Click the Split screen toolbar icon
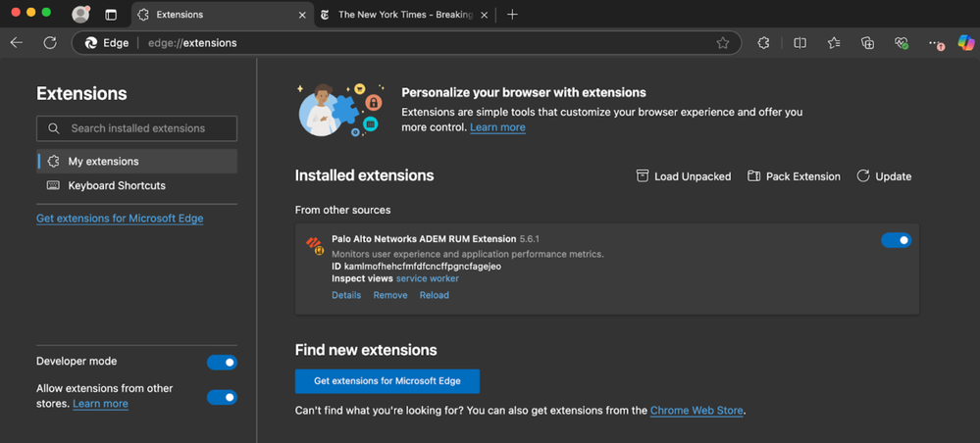This screenshot has height=443, width=980. (799, 43)
